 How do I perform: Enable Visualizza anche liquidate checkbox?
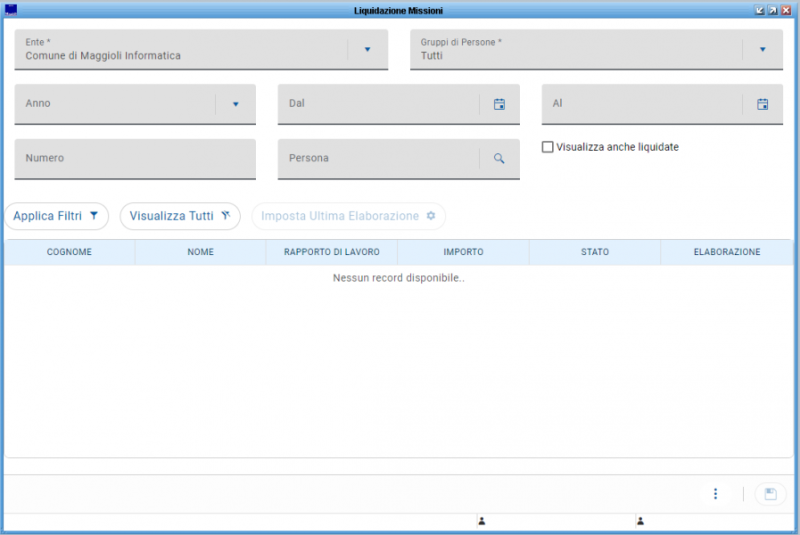(x=547, y=147)
